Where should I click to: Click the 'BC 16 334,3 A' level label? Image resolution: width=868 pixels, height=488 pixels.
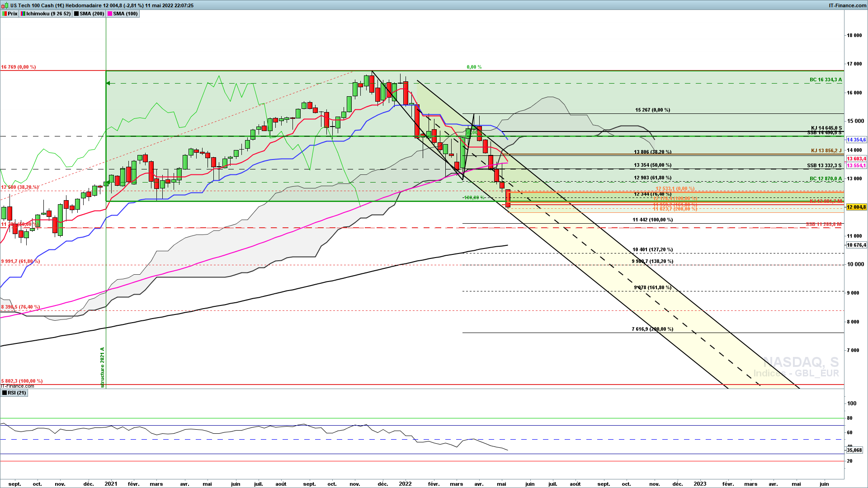click(826, 80)
